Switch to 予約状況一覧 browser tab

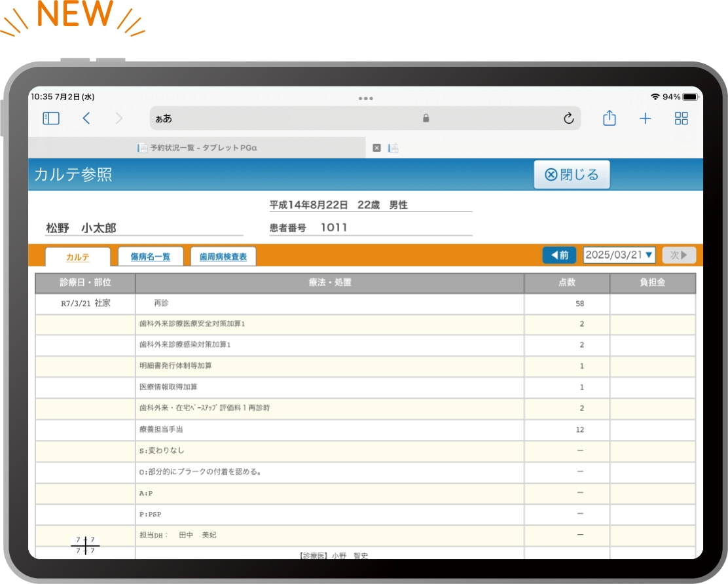pos(196,148)
